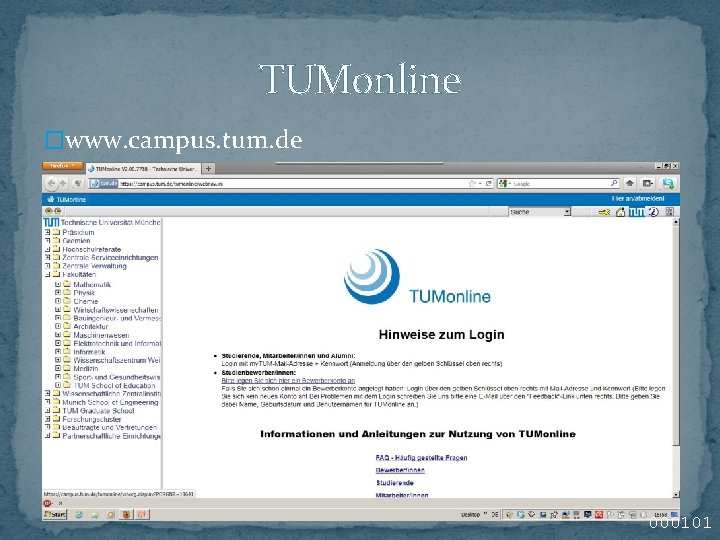The width and height of the screenshot is (720, 540).
Task: Click TUMonline title in blue header
Action: (71, 200)
